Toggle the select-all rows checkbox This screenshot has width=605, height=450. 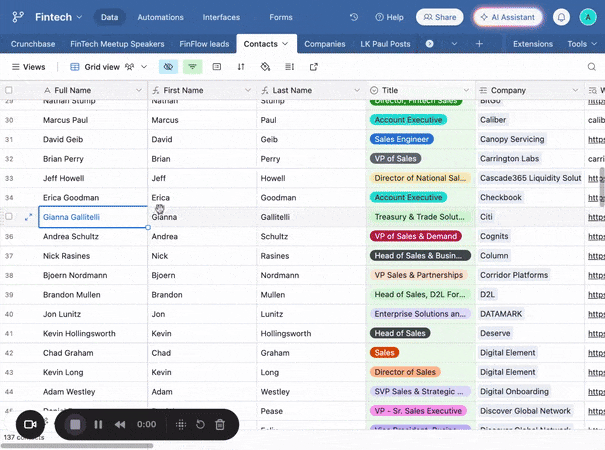point(8,90)
